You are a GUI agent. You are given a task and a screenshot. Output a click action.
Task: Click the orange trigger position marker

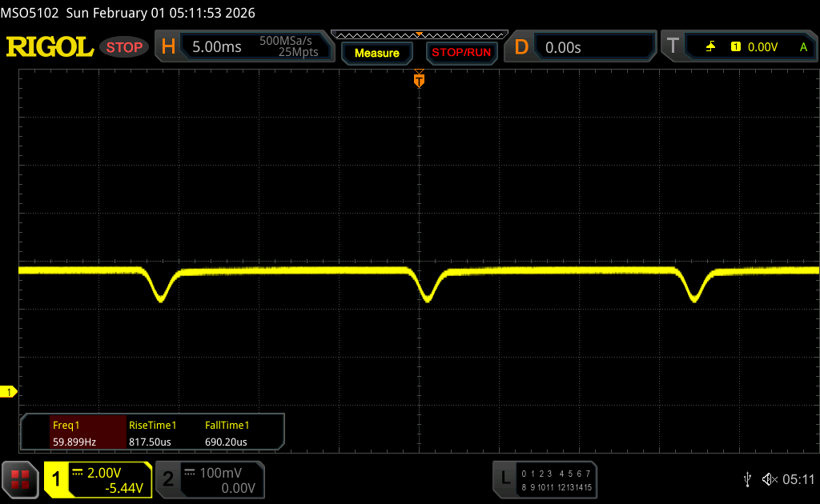coord(418,80)
